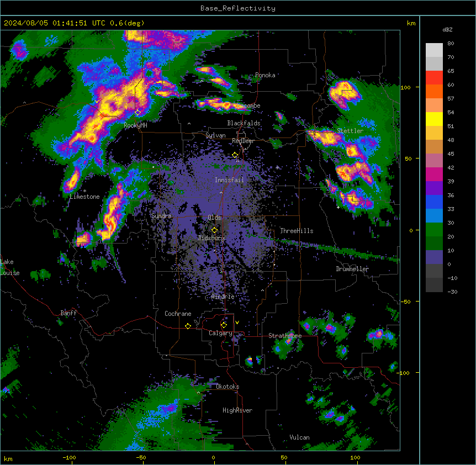Click the -100 tick on the bottom axis

tap(69, 458)
